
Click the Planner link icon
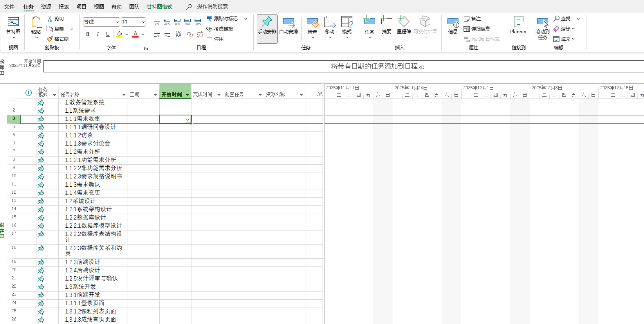(518, 25)
